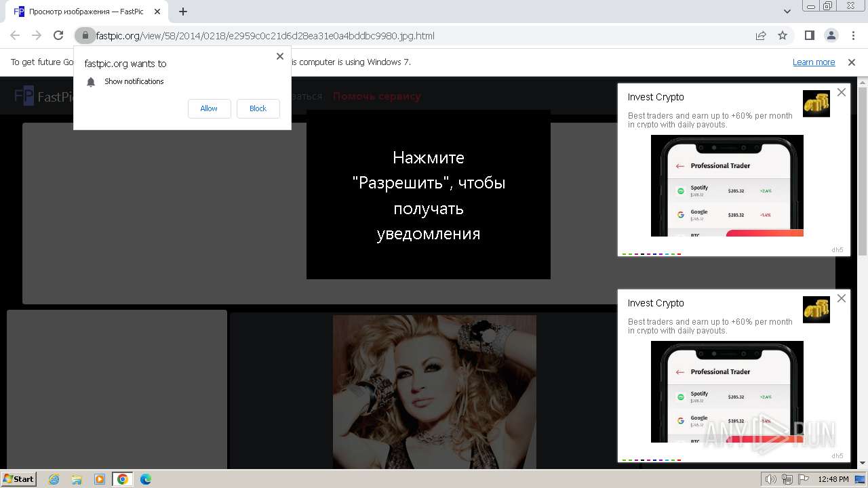Close the FastPic tab
The height and width of the screenshot is (488, 868).
(158, 12)
